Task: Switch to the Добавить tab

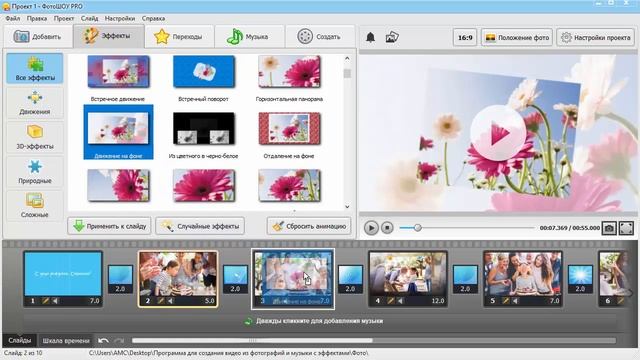Action: (x=38, y=37)
